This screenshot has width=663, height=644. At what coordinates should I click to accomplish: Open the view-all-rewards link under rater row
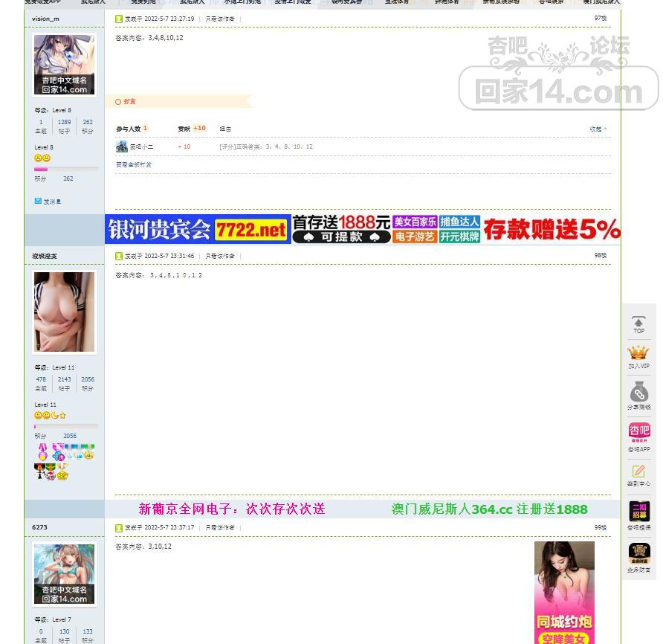click(134, 164)
